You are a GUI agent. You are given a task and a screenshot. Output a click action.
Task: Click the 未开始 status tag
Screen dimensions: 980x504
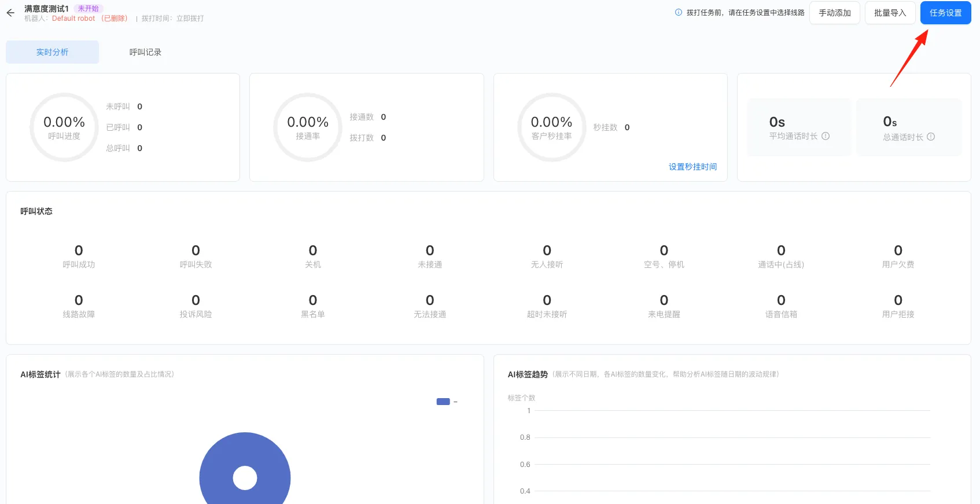[89, 9]
